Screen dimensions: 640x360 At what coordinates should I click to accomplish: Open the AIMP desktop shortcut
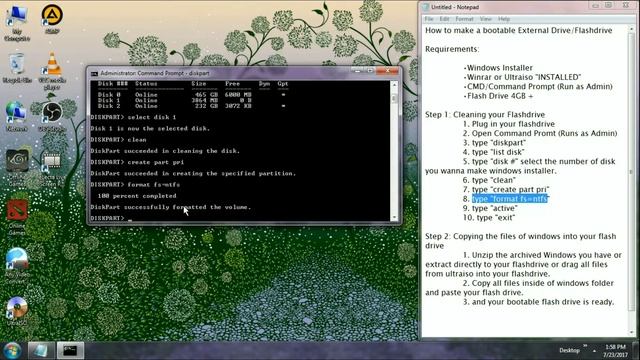click(52, 18)
